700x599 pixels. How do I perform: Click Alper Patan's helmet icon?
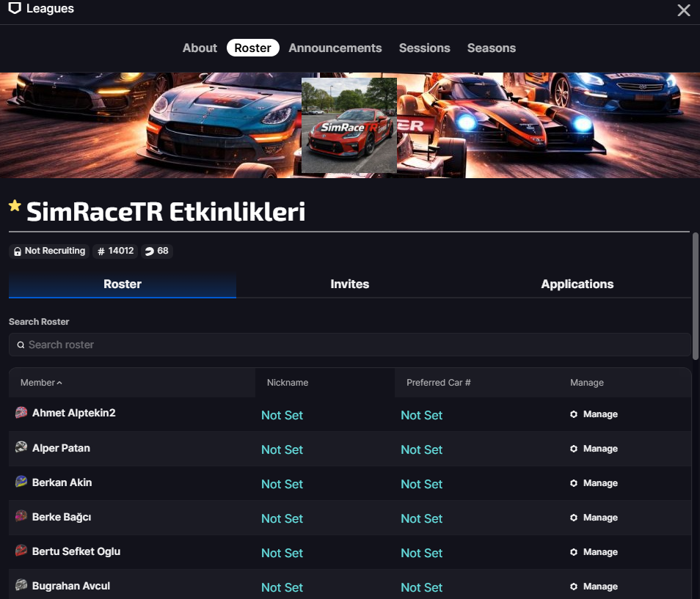(21, 447)
